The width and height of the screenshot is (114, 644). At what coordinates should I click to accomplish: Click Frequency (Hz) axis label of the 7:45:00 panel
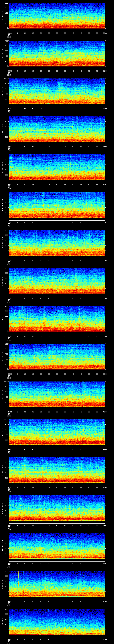tap(3, 621)
